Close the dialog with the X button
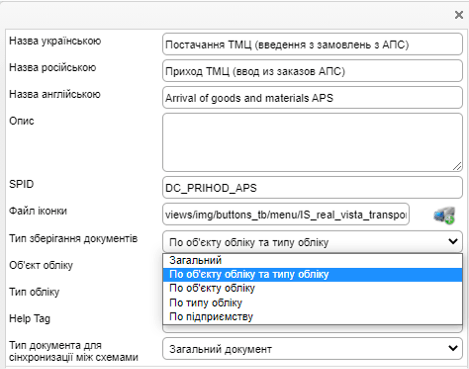 pos(459,15)
